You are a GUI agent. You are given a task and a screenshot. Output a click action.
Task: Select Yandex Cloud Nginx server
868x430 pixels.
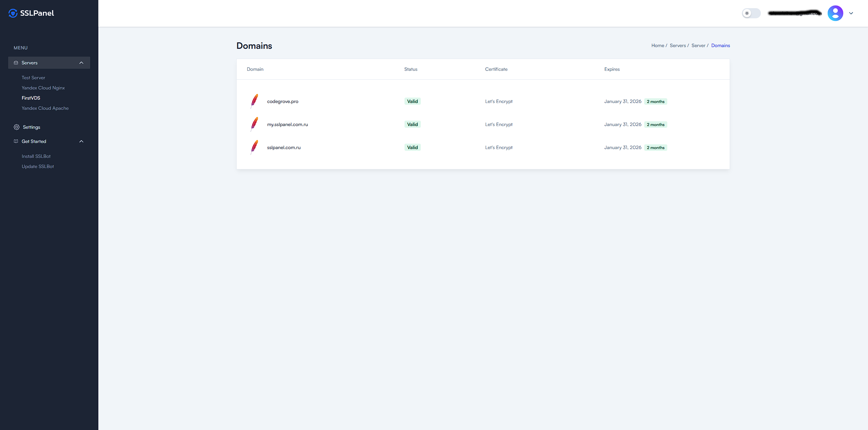[x=43, y=88]
